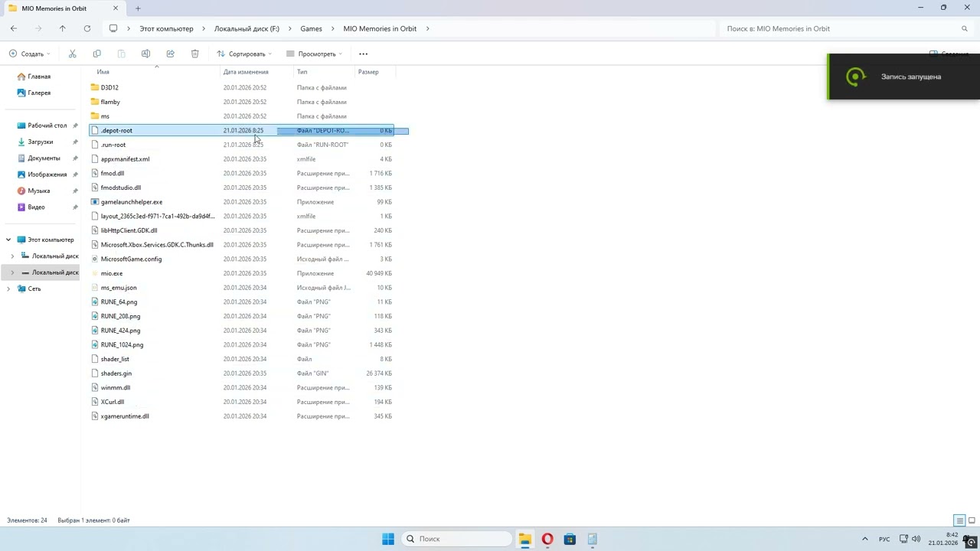Expand Сеть node in navigation pane
This screenshot has width=980, height=551.
click(x=8, y=289)
